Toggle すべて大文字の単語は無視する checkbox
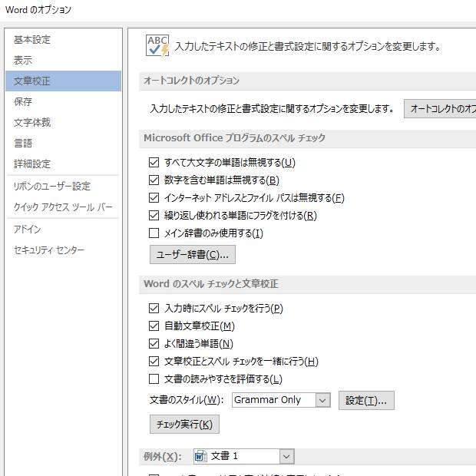 click(x=154, y=163)
